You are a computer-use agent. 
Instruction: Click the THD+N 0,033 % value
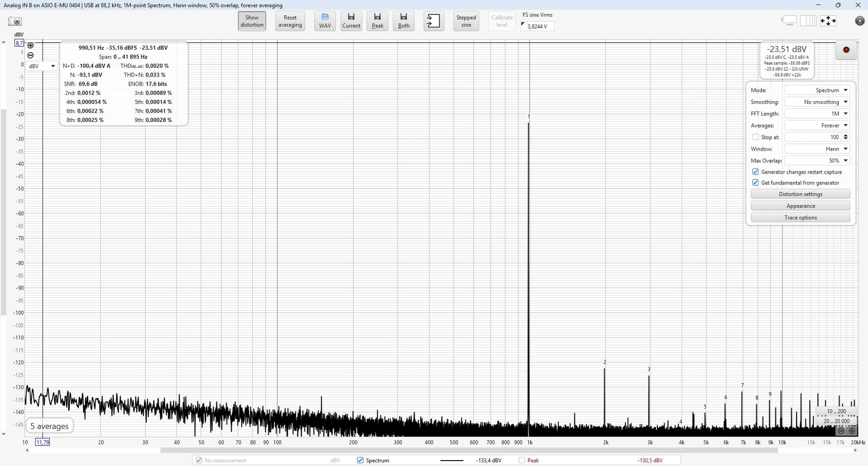click(x=155, y=75)
